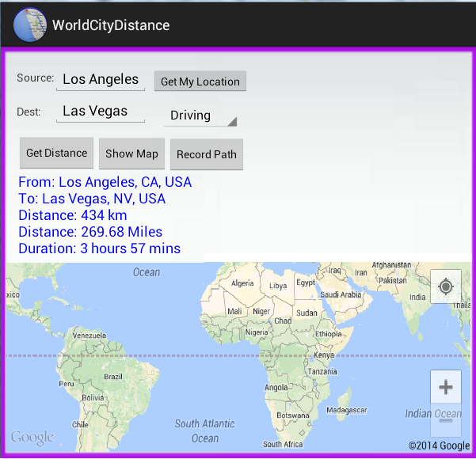Click the Saudi Arabia label on the map
Viewport: 476px width, 459px height.
[341, 294]
